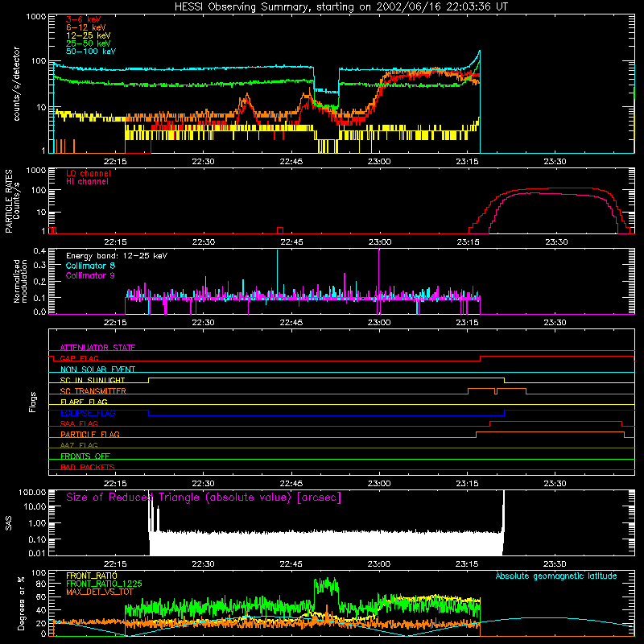Screen dimensions: 644x644
Task: Click 23:30 tick under the particle rates plot
Action: point(556,242)
